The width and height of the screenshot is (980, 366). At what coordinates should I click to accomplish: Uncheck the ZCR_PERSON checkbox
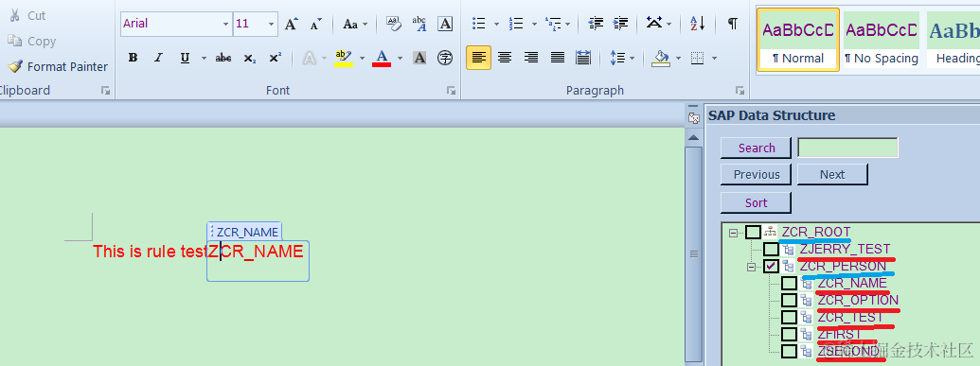772,267
